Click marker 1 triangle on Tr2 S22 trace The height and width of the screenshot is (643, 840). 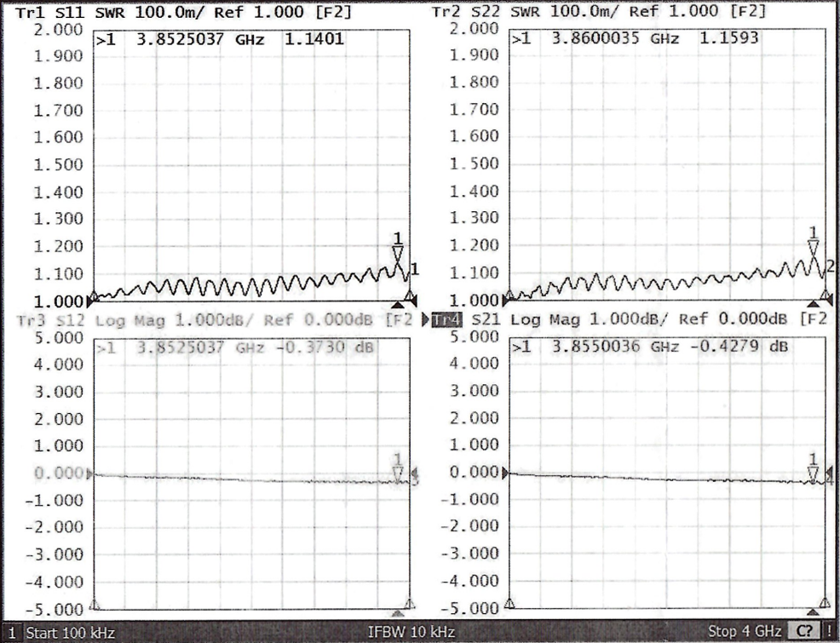tap(813, 248)
